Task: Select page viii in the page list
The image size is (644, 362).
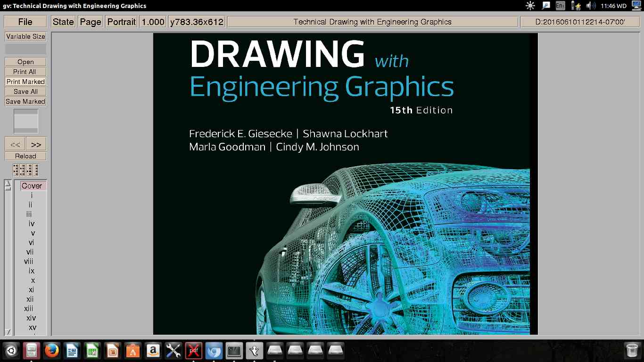Action: (29, 261)
